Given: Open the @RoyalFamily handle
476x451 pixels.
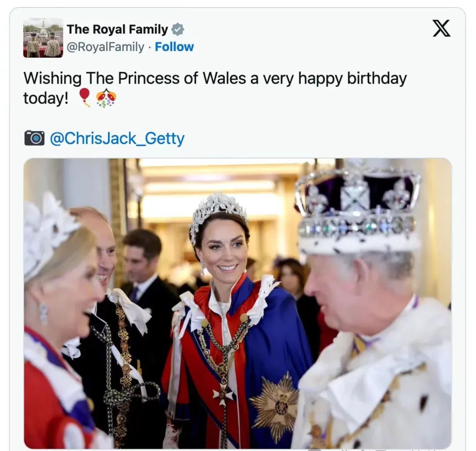Looking at the screenshot, I should point(105,47).
